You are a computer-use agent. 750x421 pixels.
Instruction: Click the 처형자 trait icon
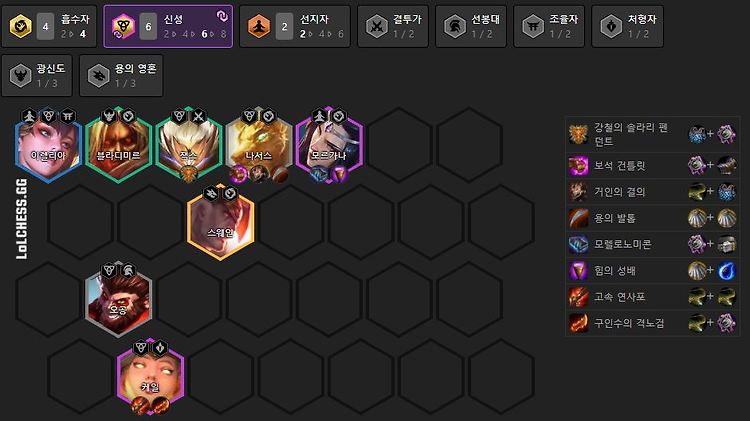pos(611,26)
